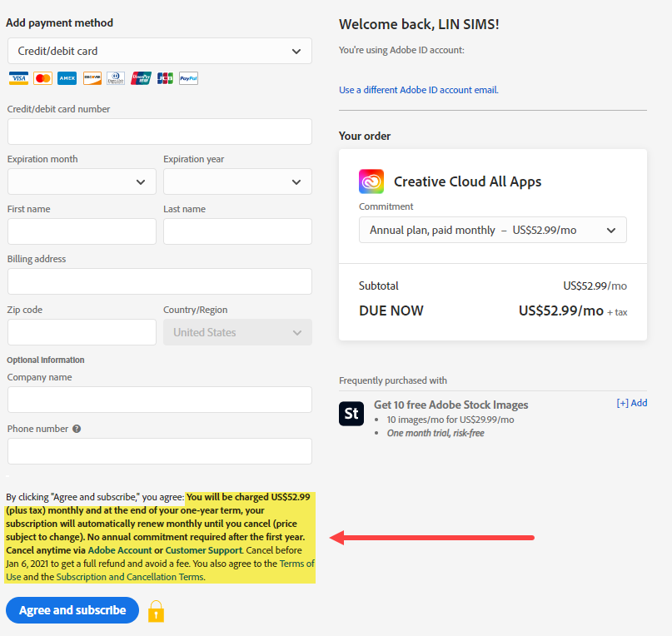Click the AMEX payment icon

pos(67,77)
